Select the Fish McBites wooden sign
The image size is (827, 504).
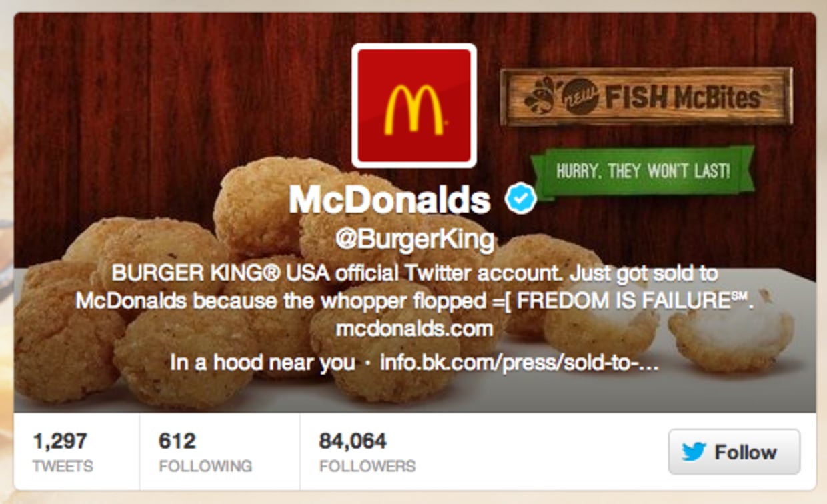point(646,97)
